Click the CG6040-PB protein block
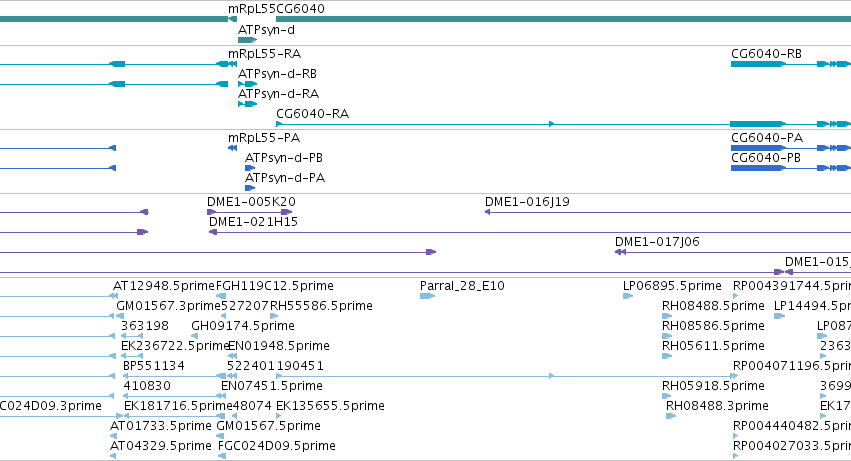851x461 pixels. tap(758, 168)
